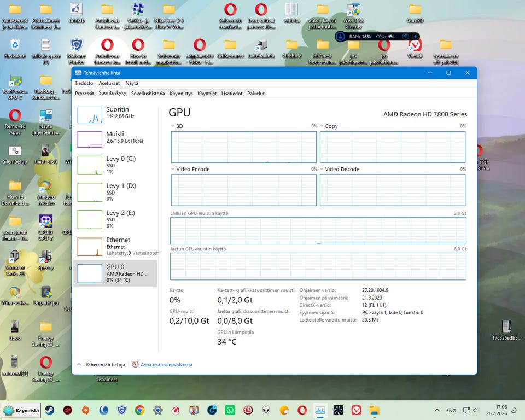The height and width of the screenshot is (420, 525).
Task: Open the UnparkCpu desktop icon
Action: [46, 295]
